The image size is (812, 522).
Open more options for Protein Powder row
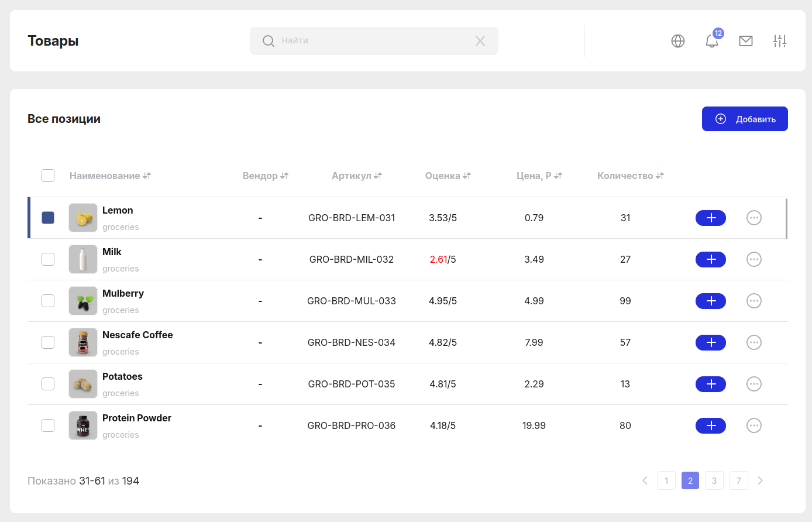click(x=754, y=425)
